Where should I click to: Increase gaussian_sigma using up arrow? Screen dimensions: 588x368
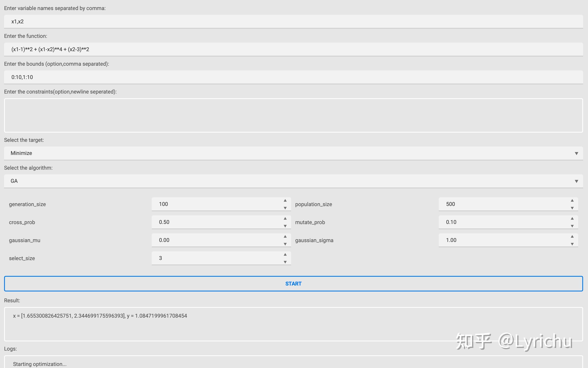(572, 237)
